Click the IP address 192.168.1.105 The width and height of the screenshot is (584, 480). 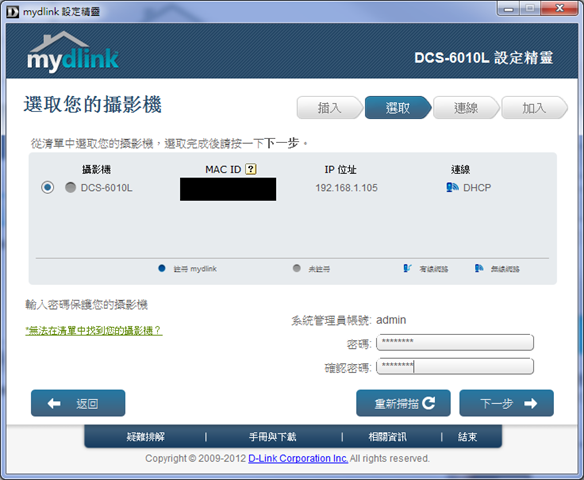click(346, 188)
